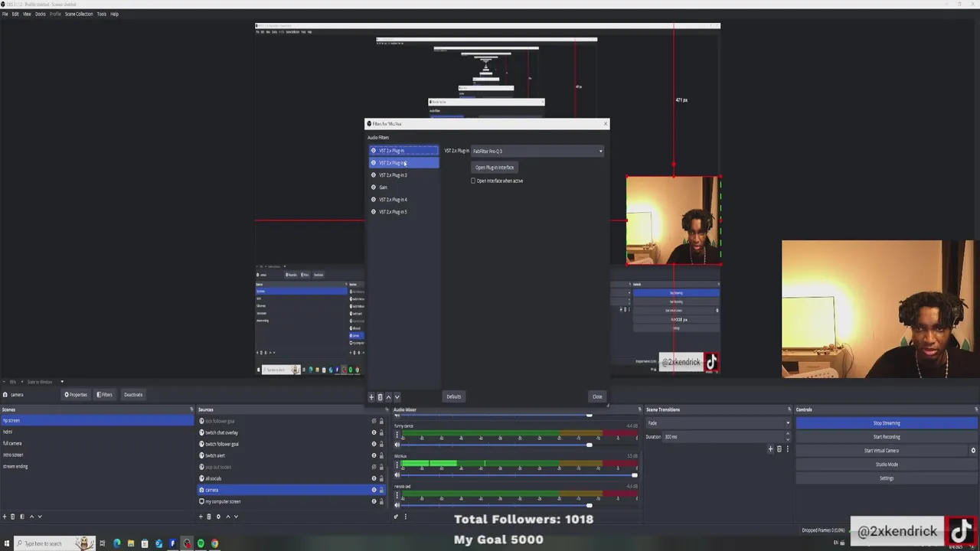Screen dimensions: 980x551
Task: Mute the funny dance audio speaker icon
Action: [397, 445]
